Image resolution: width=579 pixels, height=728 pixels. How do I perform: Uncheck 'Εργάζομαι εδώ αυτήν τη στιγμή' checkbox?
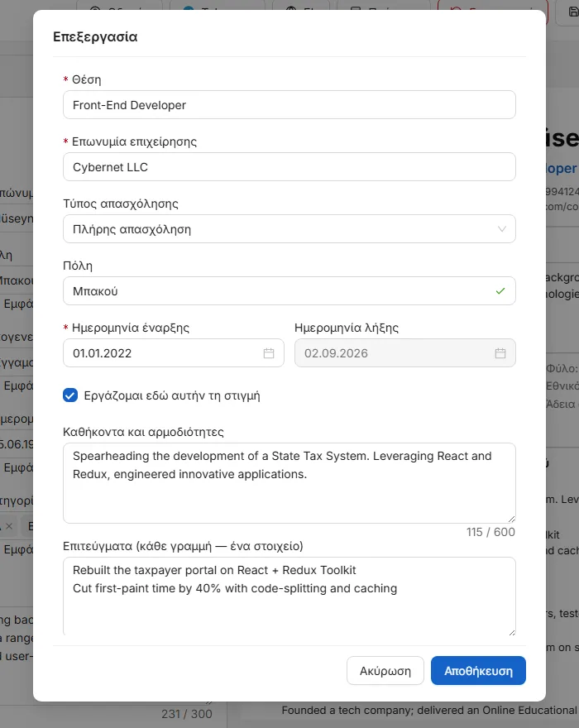70,395
